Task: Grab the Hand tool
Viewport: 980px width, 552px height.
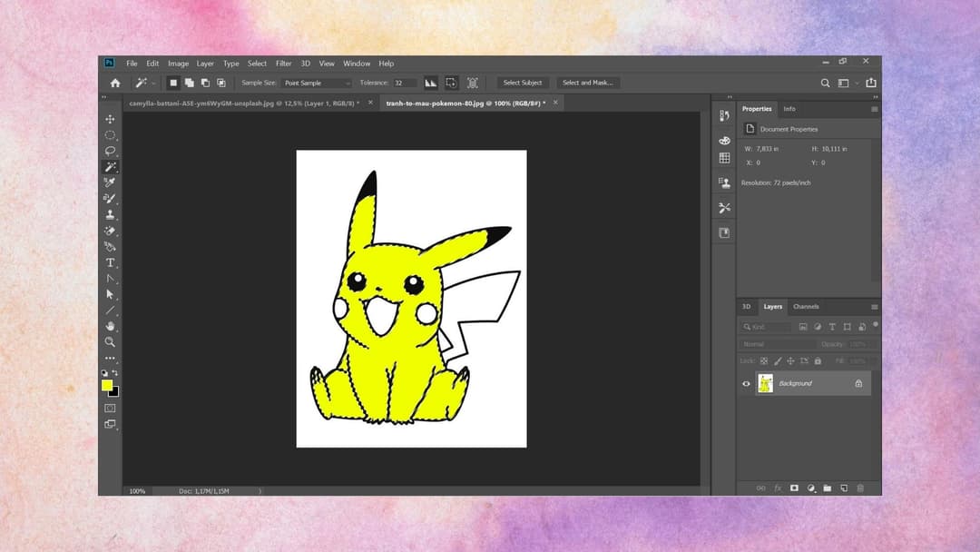Action: (x=110, y=325)
